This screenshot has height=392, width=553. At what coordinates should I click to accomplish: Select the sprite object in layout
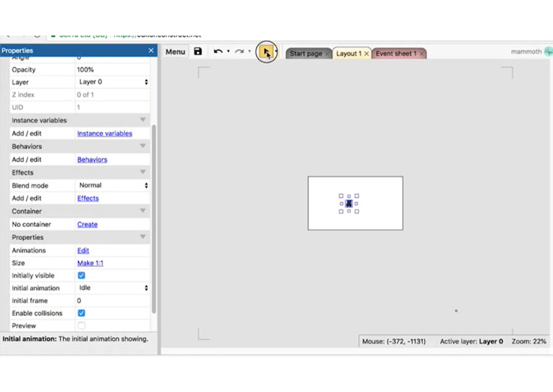pos(349,204)
